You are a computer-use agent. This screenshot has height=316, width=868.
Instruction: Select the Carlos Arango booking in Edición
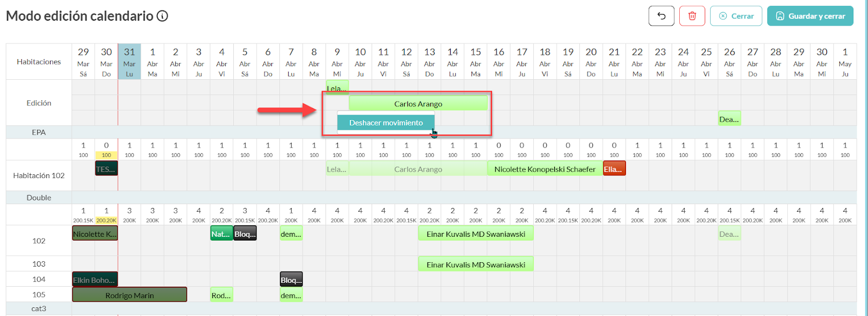tap(418, 104)
